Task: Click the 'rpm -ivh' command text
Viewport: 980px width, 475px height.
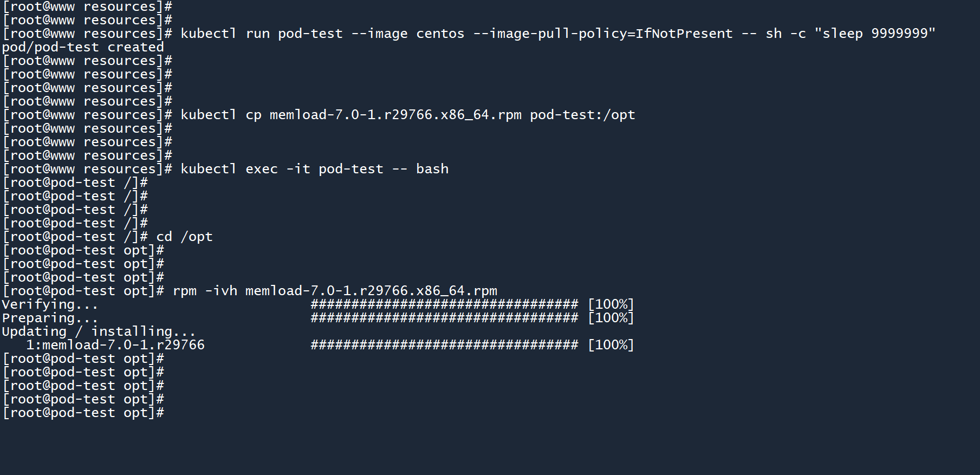Action: (205, 291)
